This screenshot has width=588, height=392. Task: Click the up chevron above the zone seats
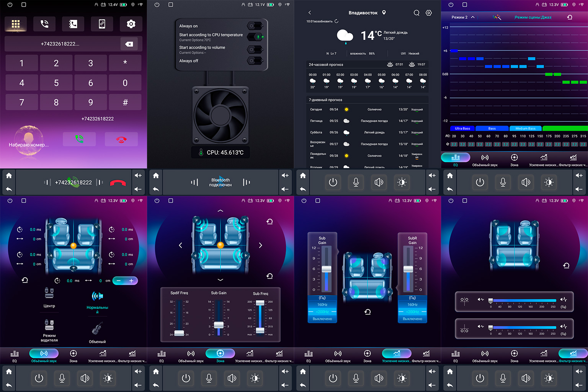pos(220,211)
